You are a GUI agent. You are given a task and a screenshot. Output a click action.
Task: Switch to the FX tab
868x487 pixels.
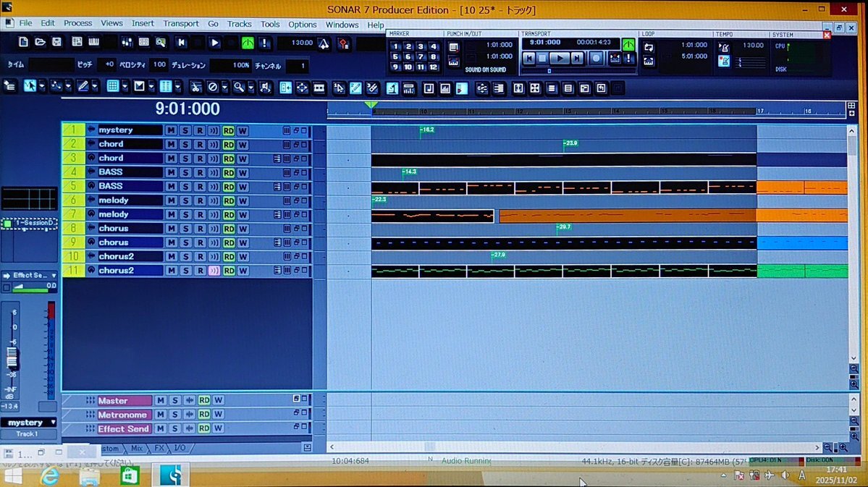159,448
